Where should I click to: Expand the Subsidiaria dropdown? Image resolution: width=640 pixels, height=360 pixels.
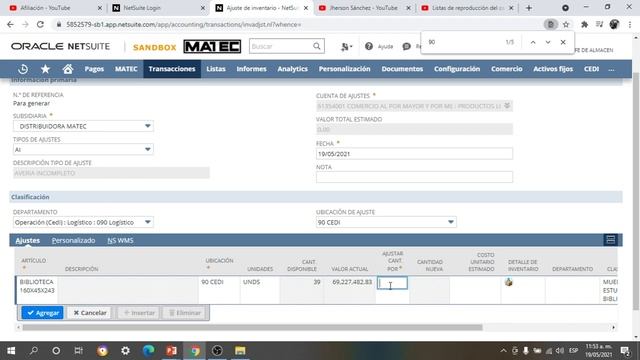pos(148,126)
